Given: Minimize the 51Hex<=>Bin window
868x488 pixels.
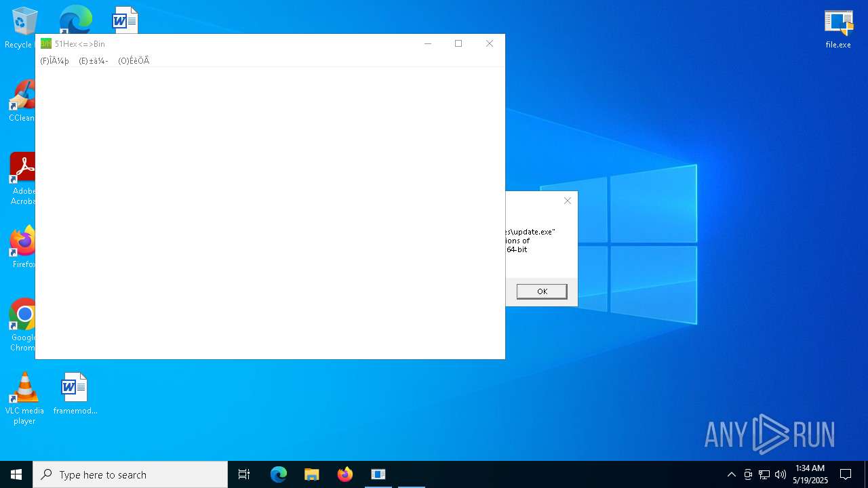Looking at the screenshot, I should (428, 43).
